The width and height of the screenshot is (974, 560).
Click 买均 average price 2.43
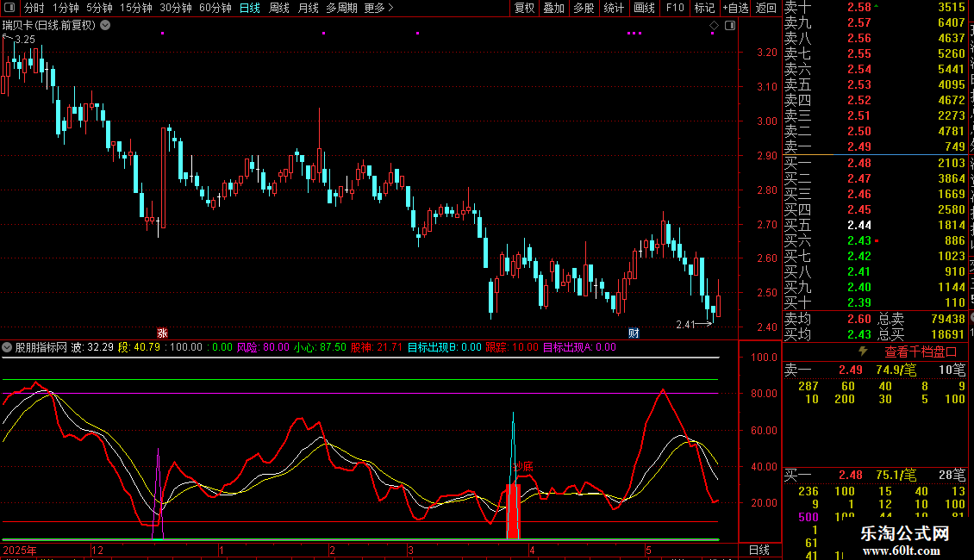[859, 334]
